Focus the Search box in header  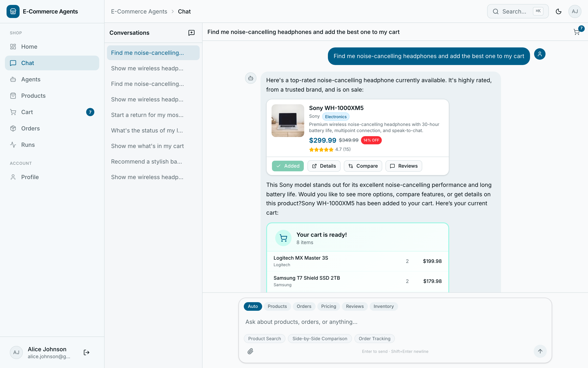[x=518, y=11]
